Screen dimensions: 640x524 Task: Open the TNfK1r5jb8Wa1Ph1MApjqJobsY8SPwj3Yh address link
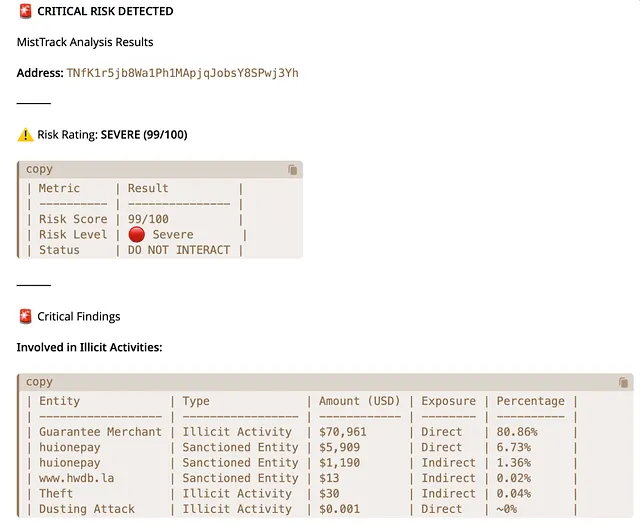coord(182,73)
